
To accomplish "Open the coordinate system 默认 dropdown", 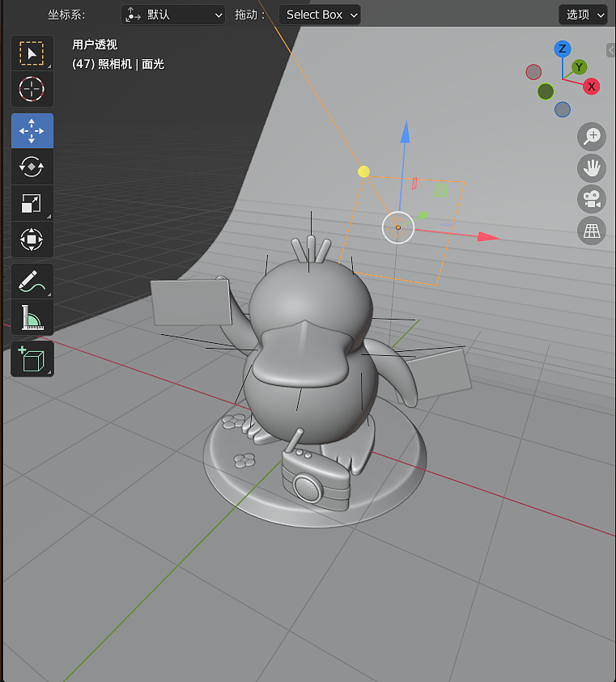I will (x=173, y=15).
